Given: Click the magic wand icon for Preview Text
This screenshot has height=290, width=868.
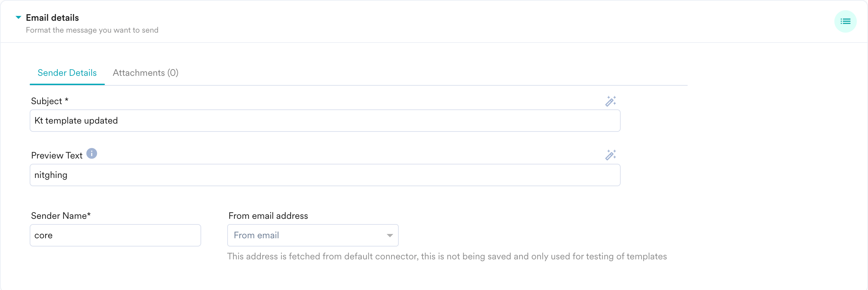Looking at the screenshot, I should (610, 155).
